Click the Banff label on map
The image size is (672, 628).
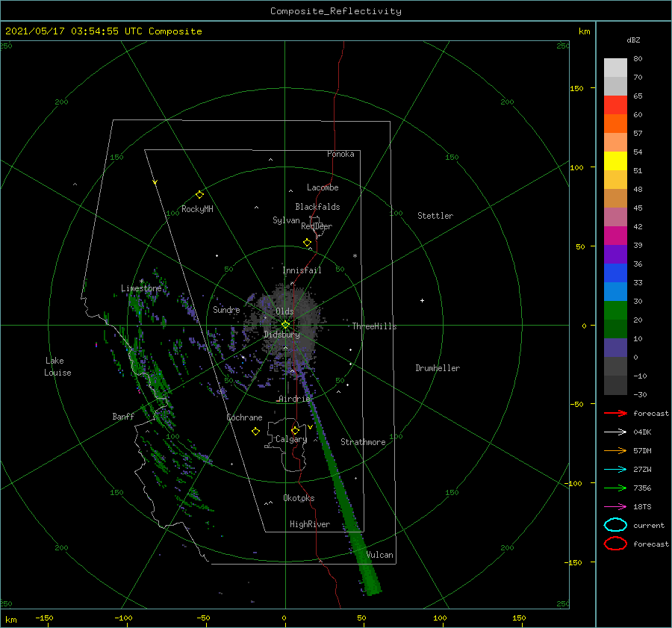coord(123,416)
